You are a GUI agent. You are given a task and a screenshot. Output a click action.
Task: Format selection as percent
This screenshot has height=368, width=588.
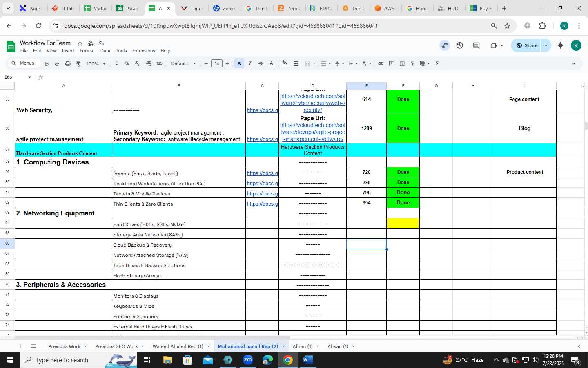[127, 63]
